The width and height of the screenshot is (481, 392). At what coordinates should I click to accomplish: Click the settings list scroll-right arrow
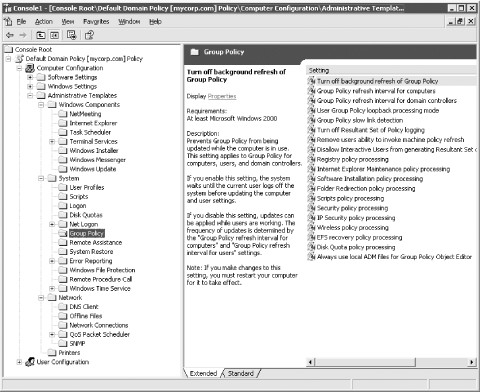[472, 362]
